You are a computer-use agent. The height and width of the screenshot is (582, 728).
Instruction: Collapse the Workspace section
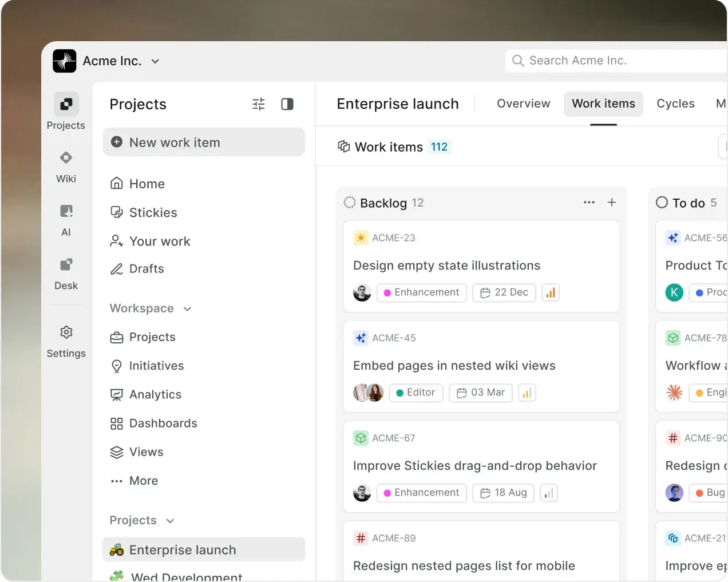click(x=151, y=308)
